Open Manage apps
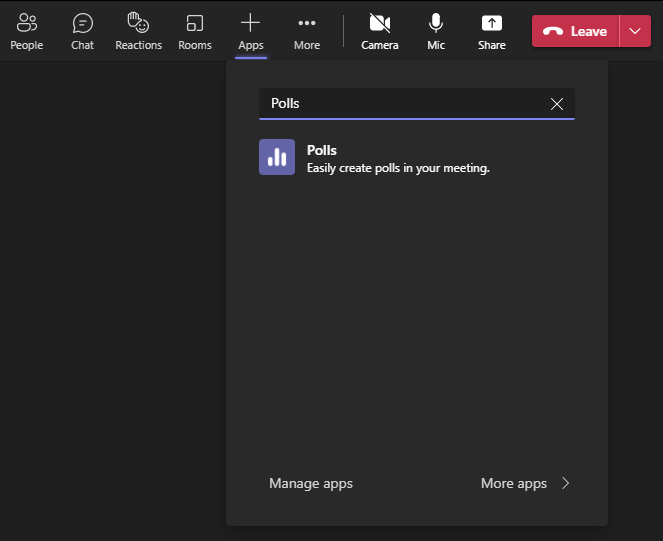Image resolution: width=663 pixels, height=541 pixels. pyautogui.click(x=311, y=483)
